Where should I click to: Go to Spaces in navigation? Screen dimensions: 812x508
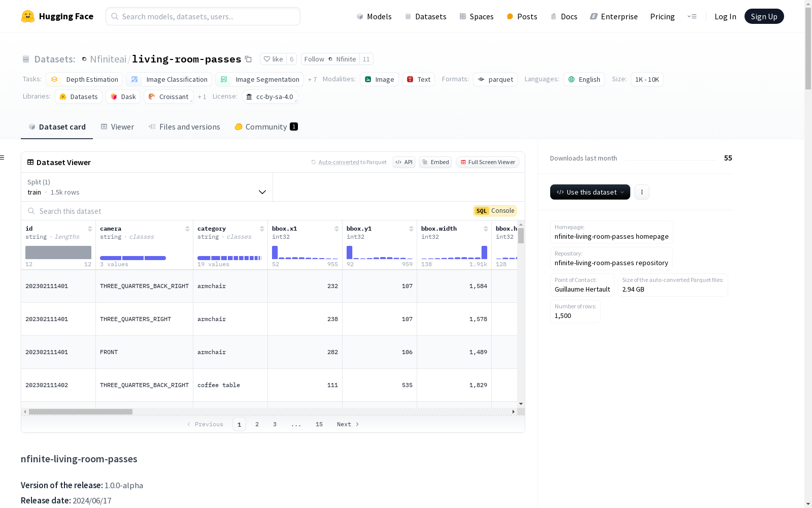477,16
